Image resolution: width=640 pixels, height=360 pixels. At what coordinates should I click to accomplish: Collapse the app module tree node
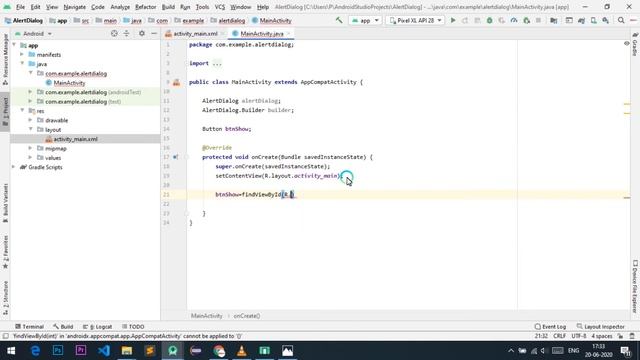(x=14, y=45)
